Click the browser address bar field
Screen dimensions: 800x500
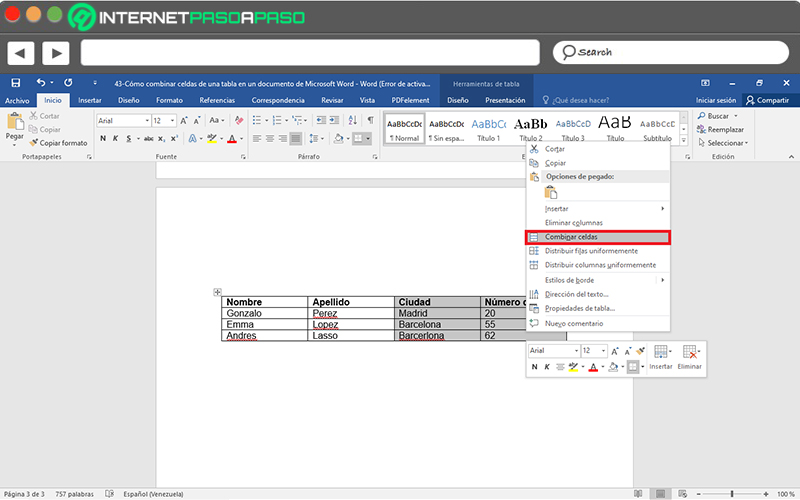pos(310,53)
